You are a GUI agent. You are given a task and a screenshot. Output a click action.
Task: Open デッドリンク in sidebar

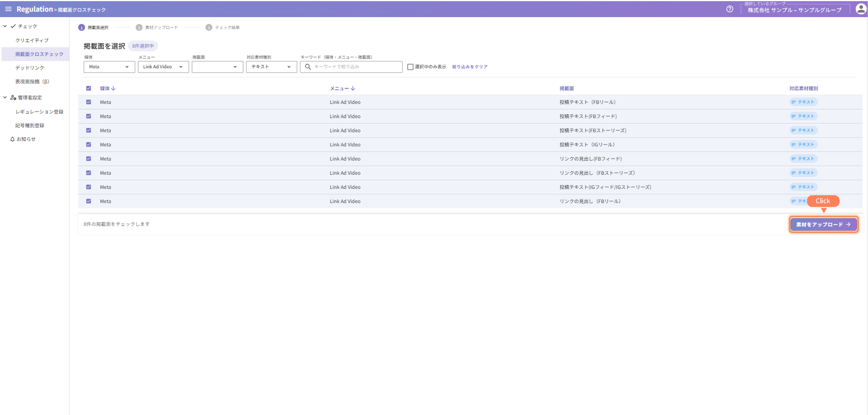click(x=30, y=68)
